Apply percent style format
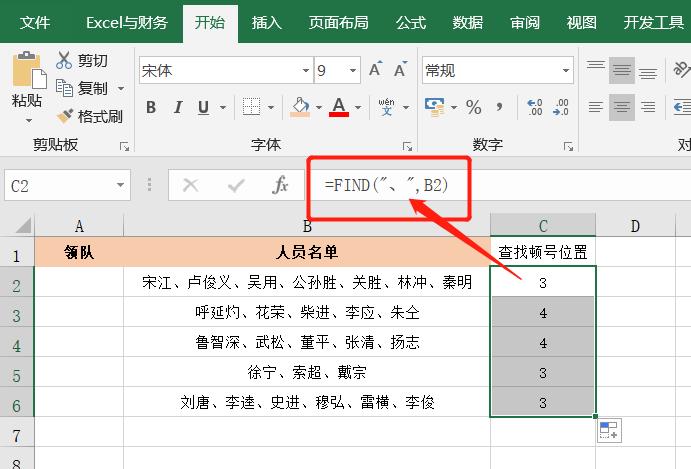Screen dimensions: 691x469 (x=473, y=107)
